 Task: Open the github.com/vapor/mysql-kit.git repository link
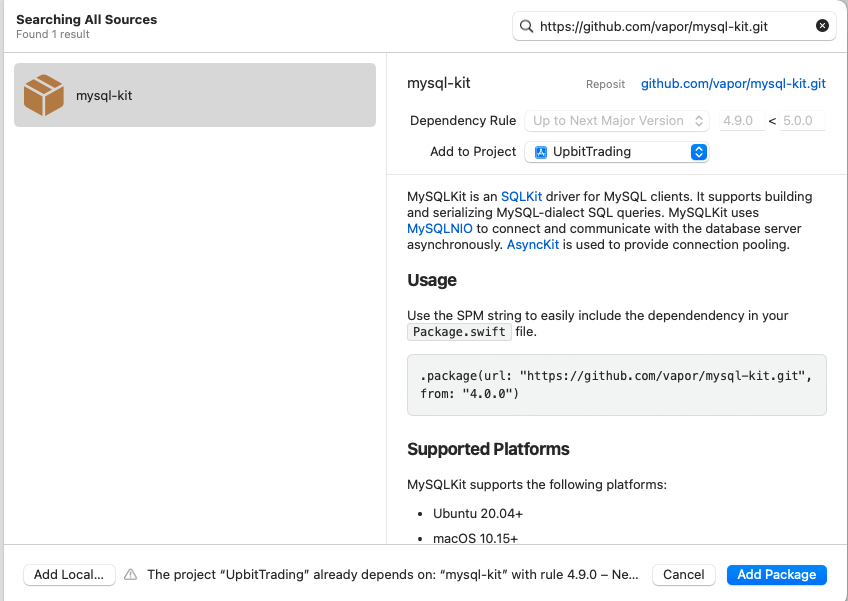tap(733, 83)
